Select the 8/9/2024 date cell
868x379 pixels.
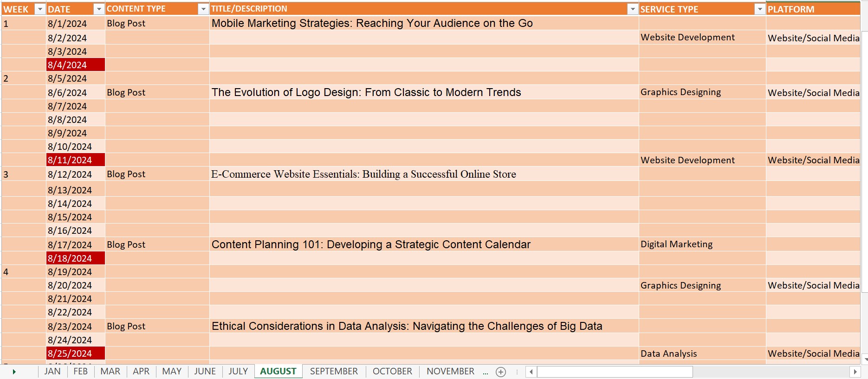[76, 133]
